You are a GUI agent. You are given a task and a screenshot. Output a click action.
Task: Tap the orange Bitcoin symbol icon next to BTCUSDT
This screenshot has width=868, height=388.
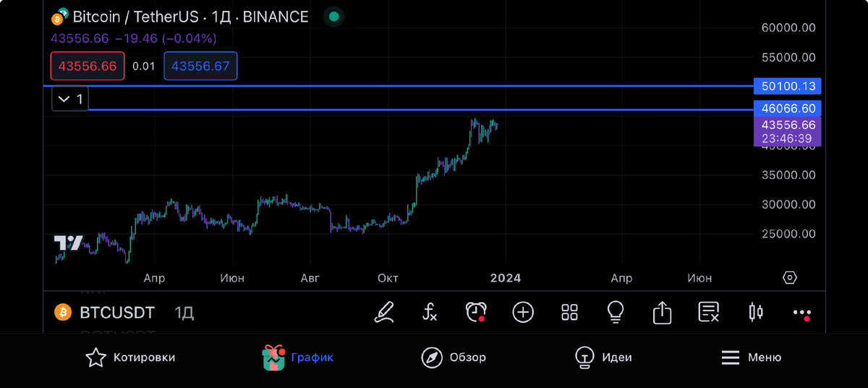pyautogui.click(x=64, y=313)
